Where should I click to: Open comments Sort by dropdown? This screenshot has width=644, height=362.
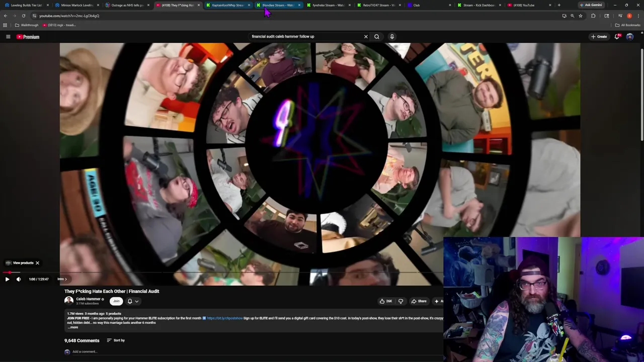(116, 340)
